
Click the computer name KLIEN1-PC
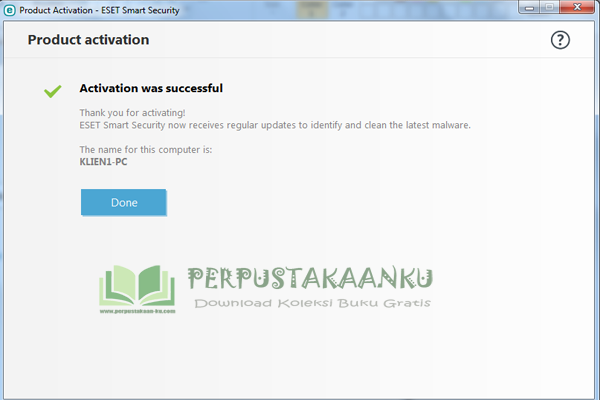(x=103, y=162)
